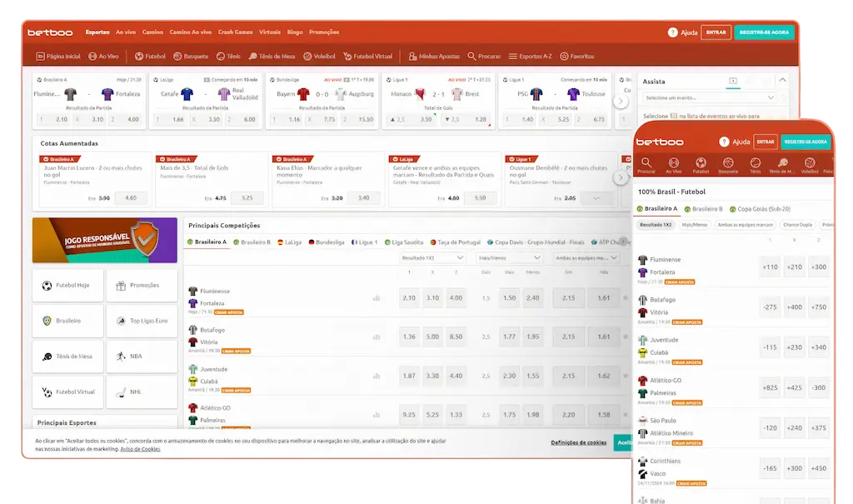Click the Ajuda help icon on desktop header
This screenshot has height=504, width=853.
[673, 32]
